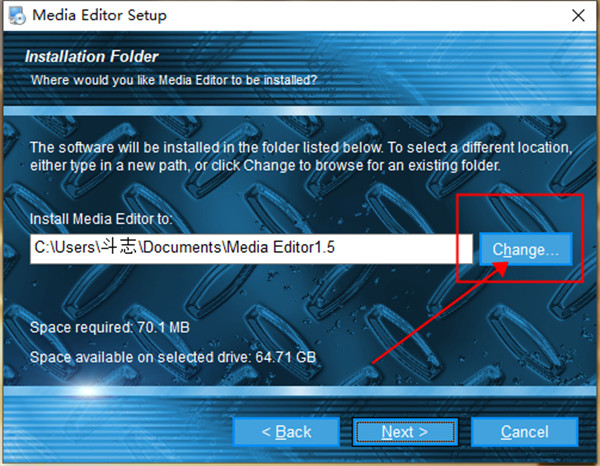Return with the < Back button

pos(286,432)
